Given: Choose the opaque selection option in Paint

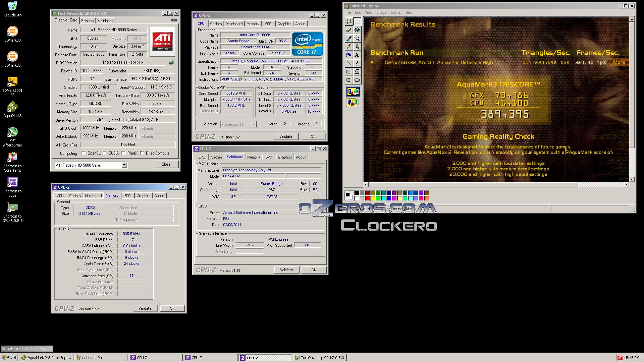Looking at the screenshot, I should coord(353,92).
